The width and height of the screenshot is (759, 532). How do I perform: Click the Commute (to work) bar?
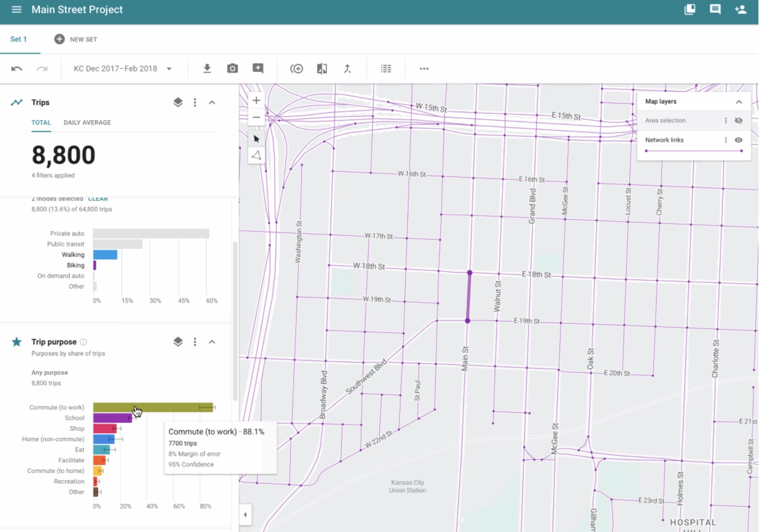153,408
